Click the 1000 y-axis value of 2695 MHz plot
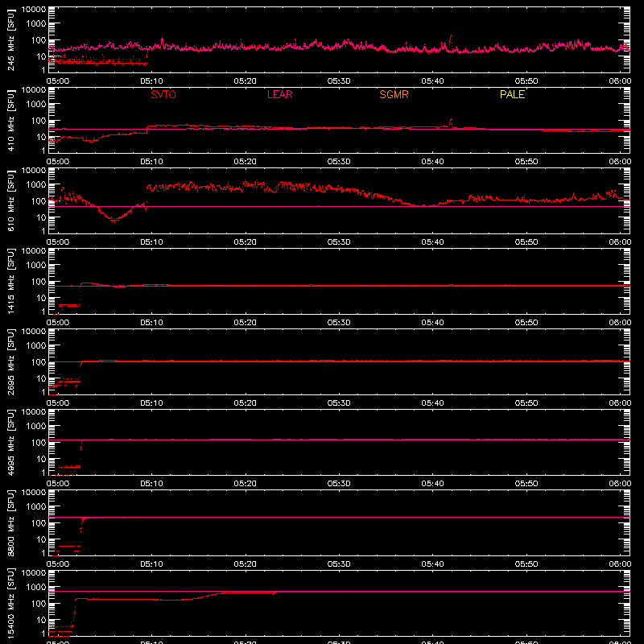Screen dimensions: 644x644 point(36,346)
